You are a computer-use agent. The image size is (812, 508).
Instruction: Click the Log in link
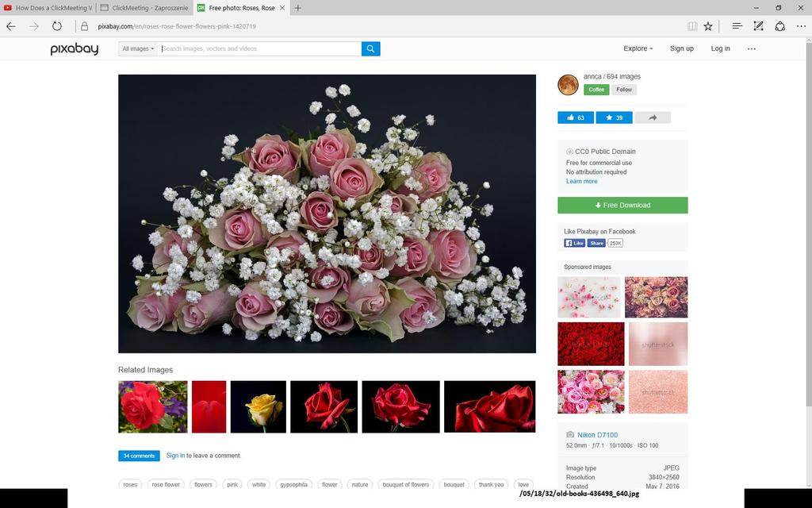tap(720, 48)
